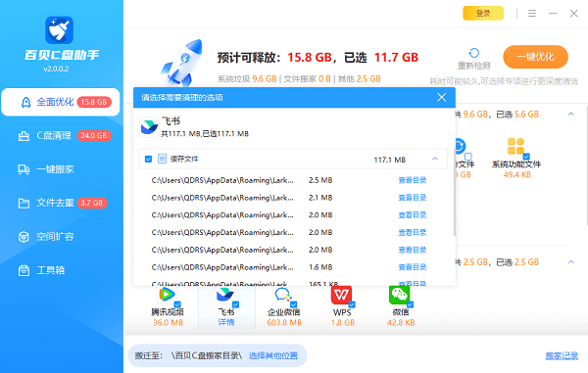Click the WPS 1.8 GB size label
The image size is (588, 373).
pyautogui.click(x=342, y=322)
